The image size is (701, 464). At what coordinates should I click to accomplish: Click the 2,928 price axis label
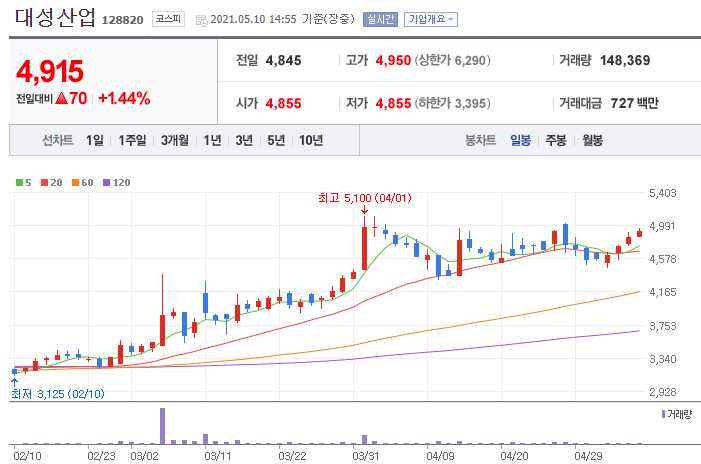click(663, 392)
